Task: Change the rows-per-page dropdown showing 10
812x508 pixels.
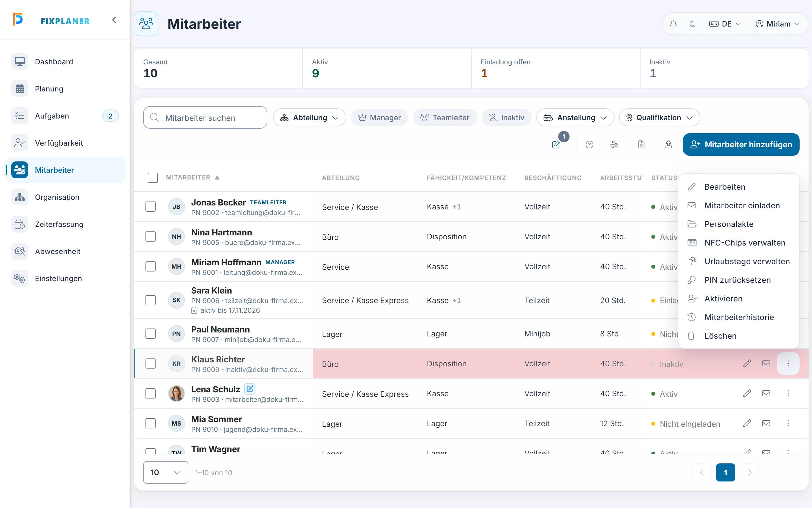Action: pyautogui.click(x=166, y=472)
